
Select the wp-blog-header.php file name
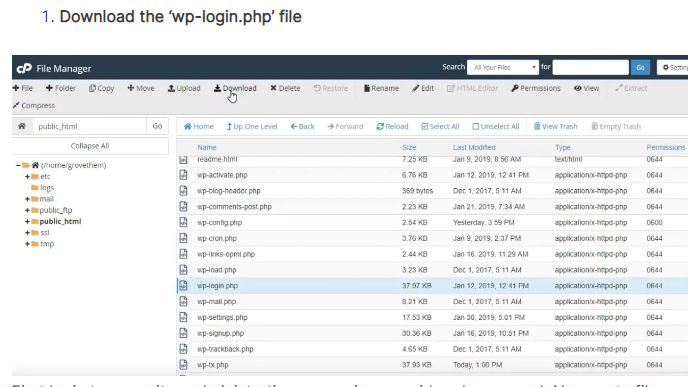click(x=229, y=191)
